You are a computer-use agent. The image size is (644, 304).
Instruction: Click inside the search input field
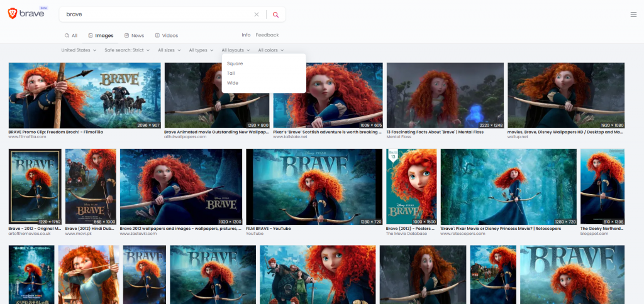pos(157,14)
